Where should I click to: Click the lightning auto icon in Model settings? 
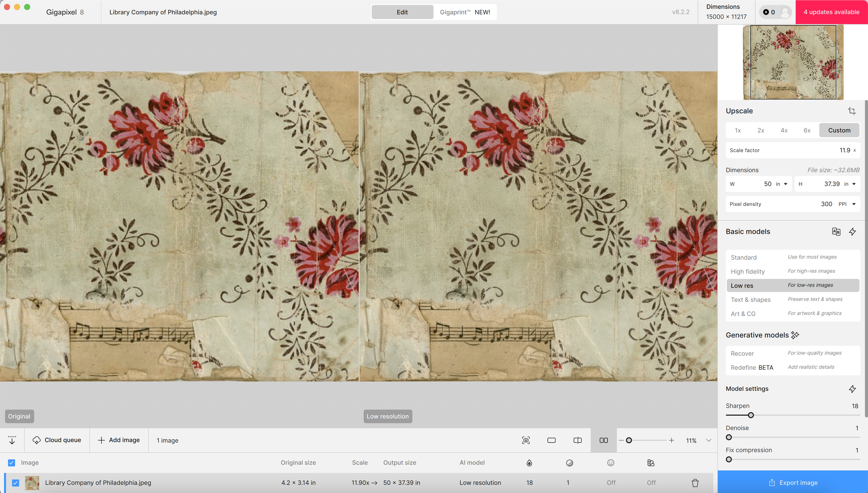click(x=852, y=389)
